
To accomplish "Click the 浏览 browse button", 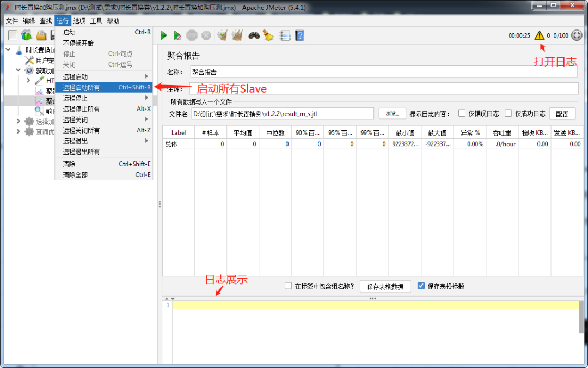I will (x=392, y=113).
